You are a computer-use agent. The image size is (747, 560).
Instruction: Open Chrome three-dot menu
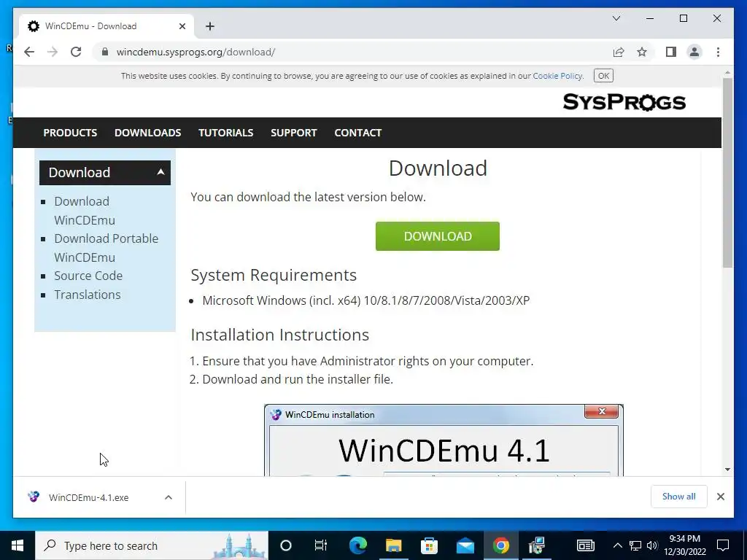[x=718, y=52]
